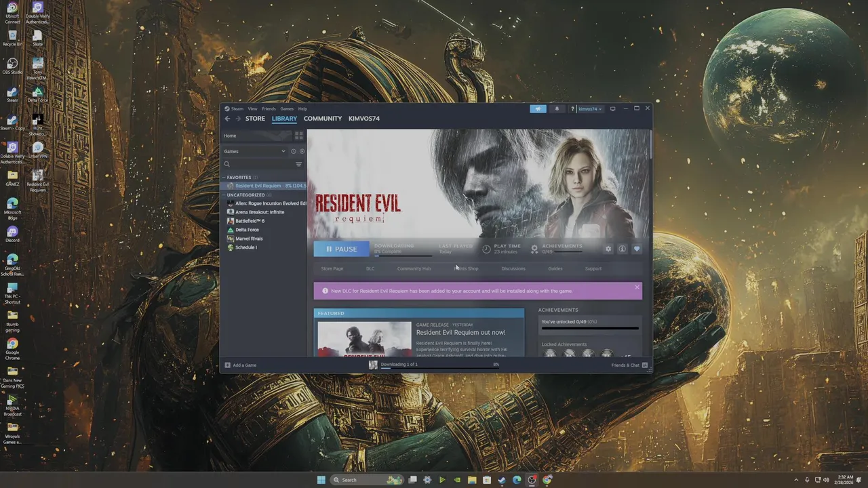Select Resident Evil Requiem in Favorites

click(264, 186)
